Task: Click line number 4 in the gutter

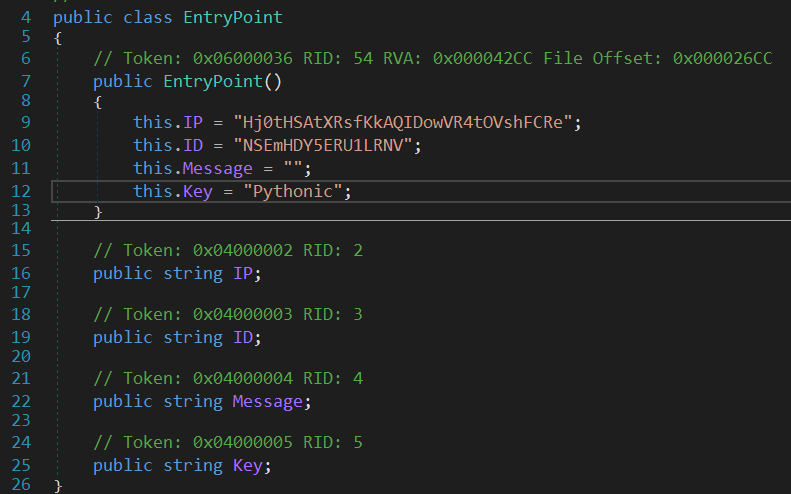Action: (25, 17)
